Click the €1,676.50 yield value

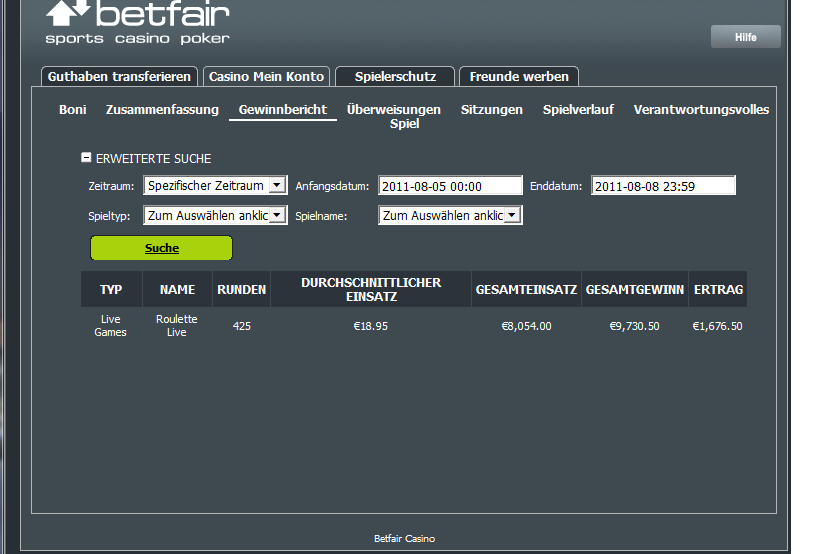click(717, 326)
